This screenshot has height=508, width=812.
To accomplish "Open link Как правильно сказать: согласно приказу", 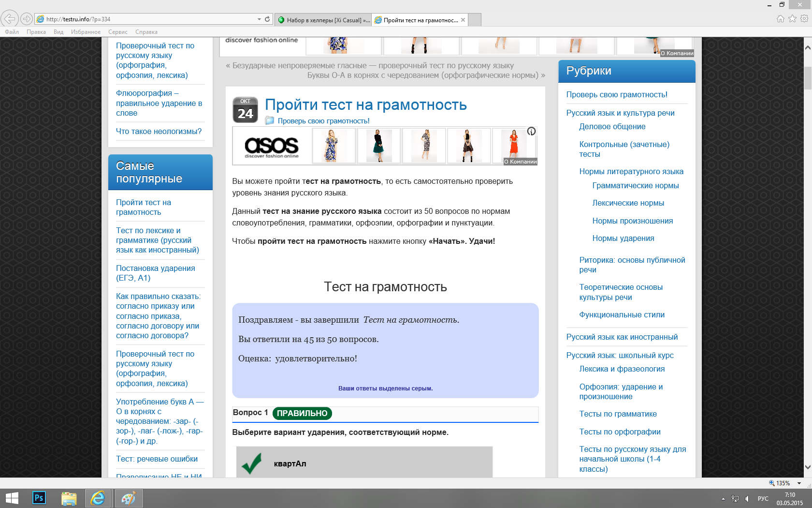I will [158, 316].
